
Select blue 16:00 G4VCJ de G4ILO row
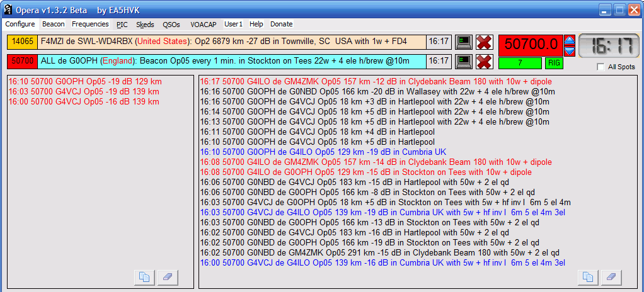(382, 263)
